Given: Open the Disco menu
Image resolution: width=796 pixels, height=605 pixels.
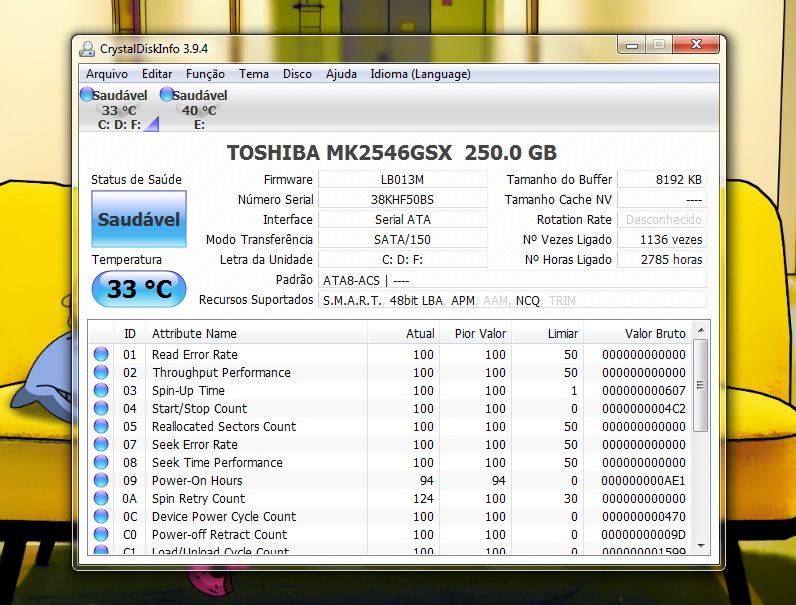Looking at the screenshot, I should (x=297, y=74).
